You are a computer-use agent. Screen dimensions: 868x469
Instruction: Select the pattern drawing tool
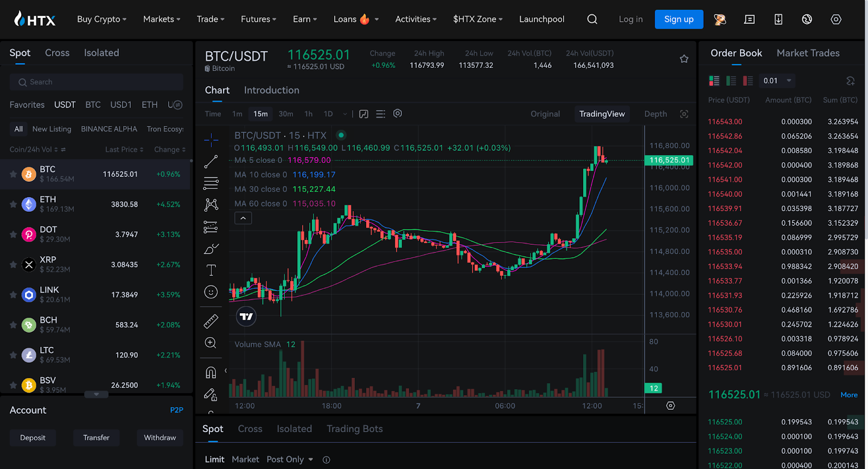[x=211, y=205]
